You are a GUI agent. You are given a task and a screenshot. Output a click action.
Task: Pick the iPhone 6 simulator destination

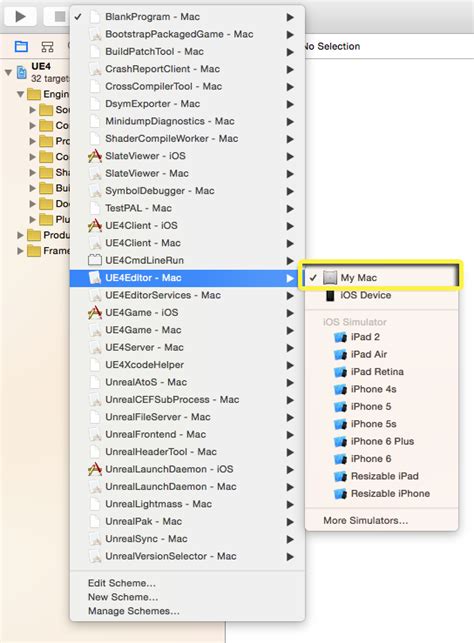click(381, 459)
